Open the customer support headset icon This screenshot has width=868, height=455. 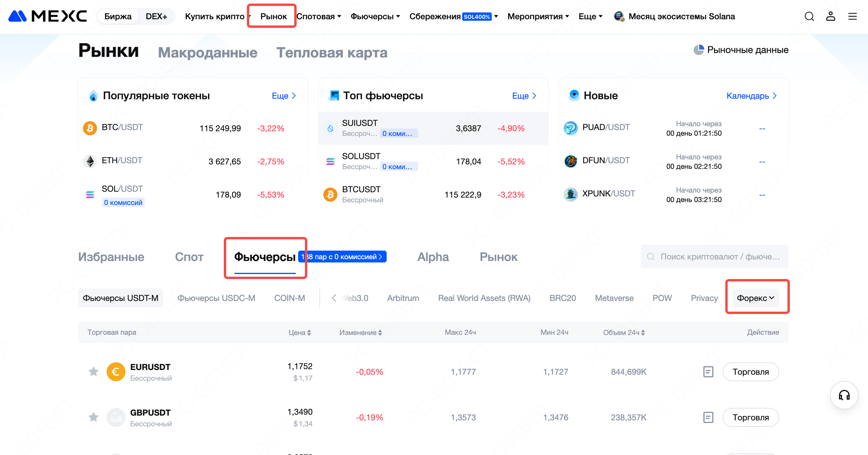pyautogui.click(x=844, y=395)
